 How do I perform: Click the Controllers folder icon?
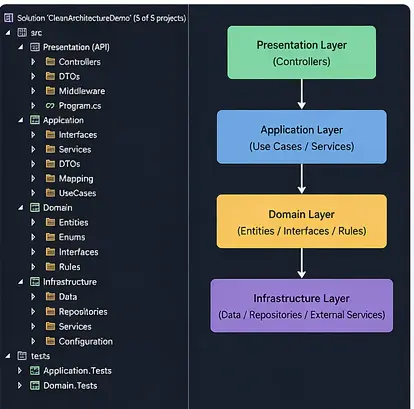(x=50, y=62)
